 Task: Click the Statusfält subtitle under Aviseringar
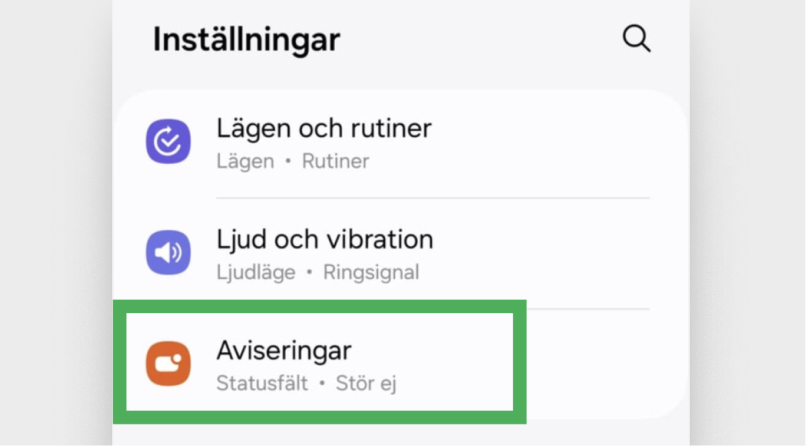click(x=262, y=383)
